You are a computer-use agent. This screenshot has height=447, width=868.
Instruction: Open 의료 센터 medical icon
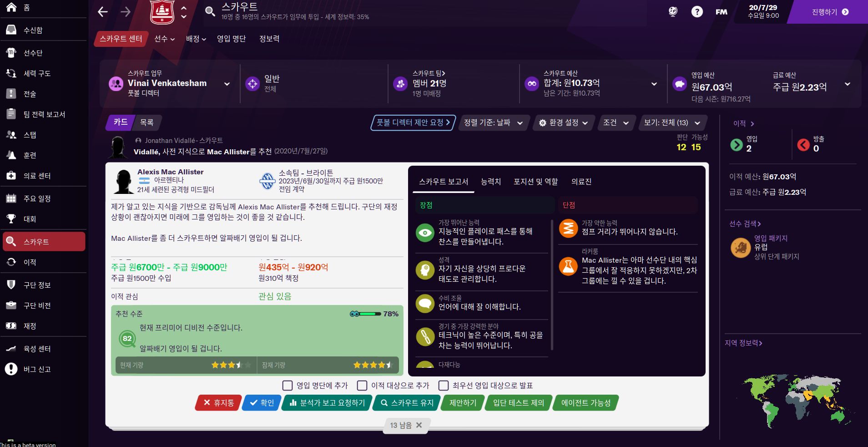point(11,176)
